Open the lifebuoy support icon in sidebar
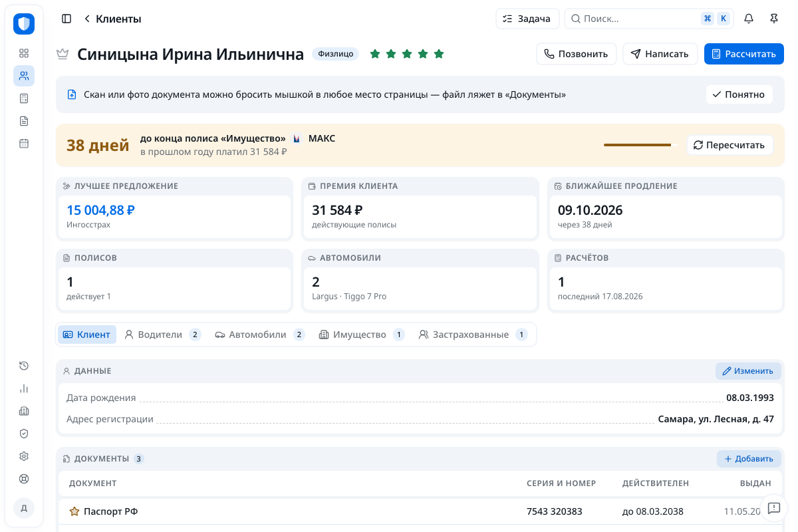 point(24,479)
